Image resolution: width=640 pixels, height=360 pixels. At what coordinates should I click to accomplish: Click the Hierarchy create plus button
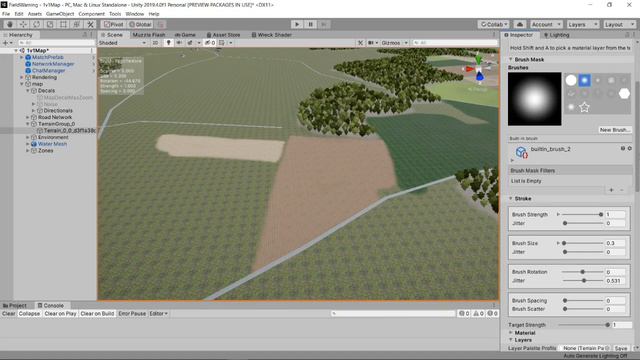[x=6, y=42]
